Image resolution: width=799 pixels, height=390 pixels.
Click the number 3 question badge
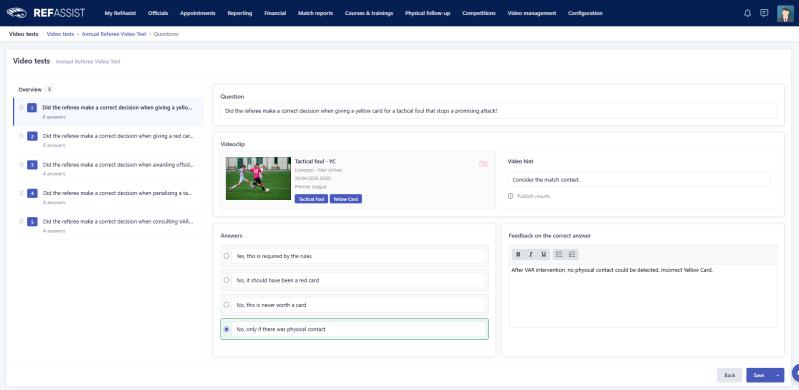coord(32,165)
